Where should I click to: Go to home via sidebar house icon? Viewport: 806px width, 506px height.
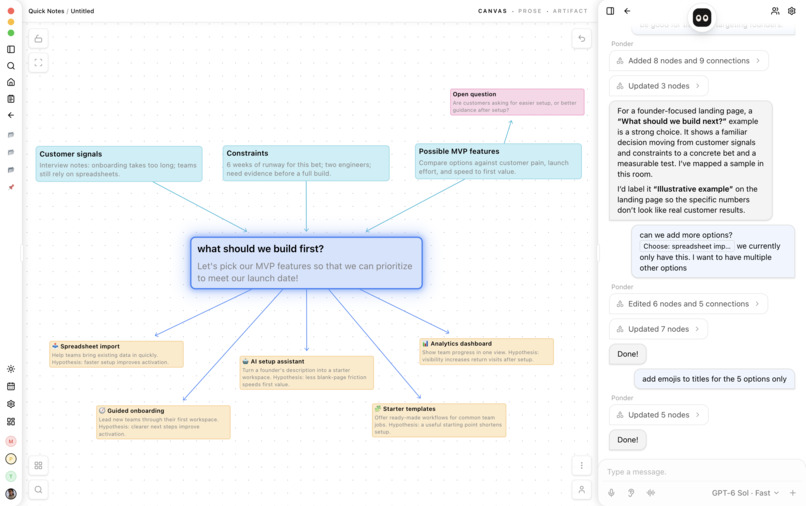pyautogui.click(x=11, y=82)
